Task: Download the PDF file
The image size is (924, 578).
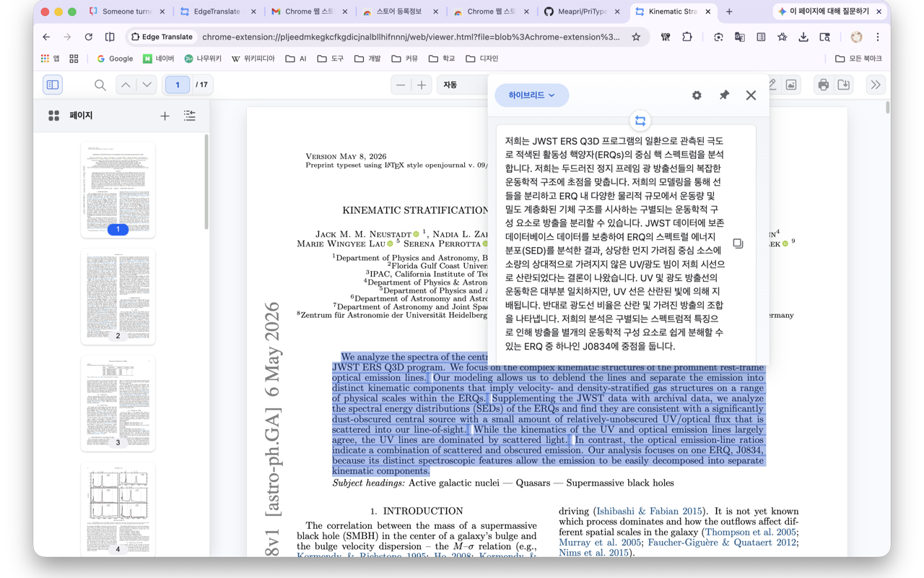Action: [843, 85]
